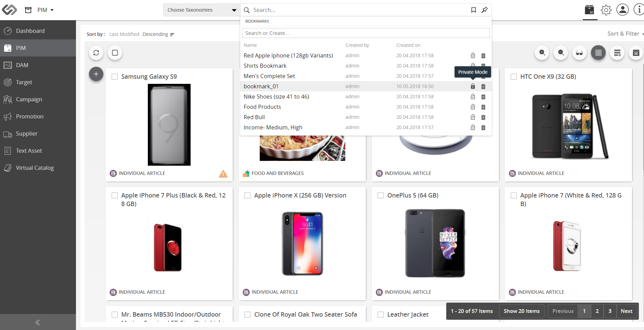
Task: Click warning triangle on Samsung Galaxy S9
Action: tap(223, 174)
